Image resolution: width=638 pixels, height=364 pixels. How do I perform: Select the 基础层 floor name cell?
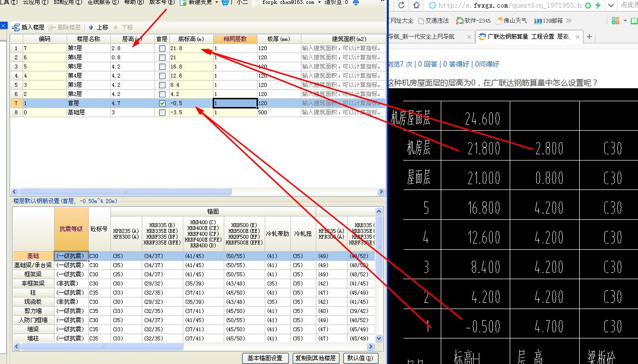click(x=88, y=112)
